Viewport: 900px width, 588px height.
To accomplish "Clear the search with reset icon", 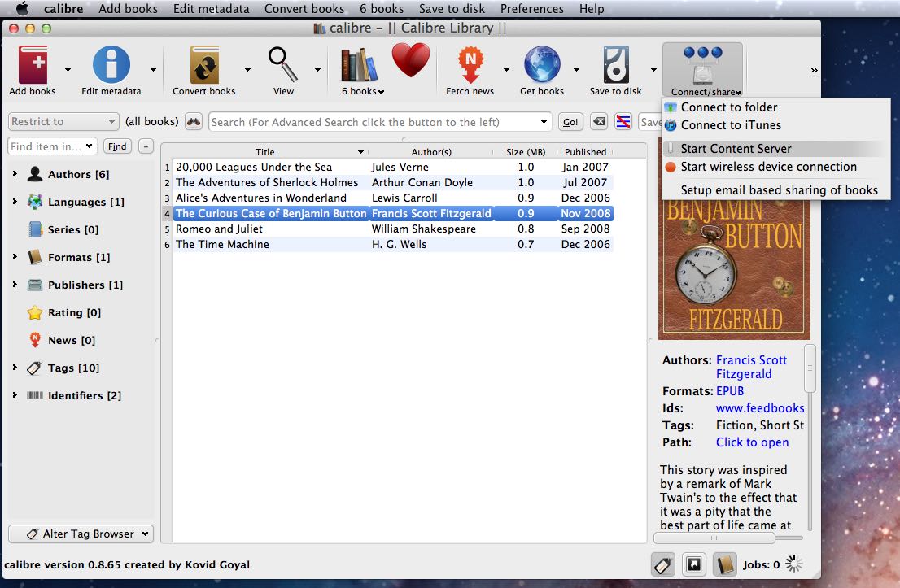I will [599, 122].
